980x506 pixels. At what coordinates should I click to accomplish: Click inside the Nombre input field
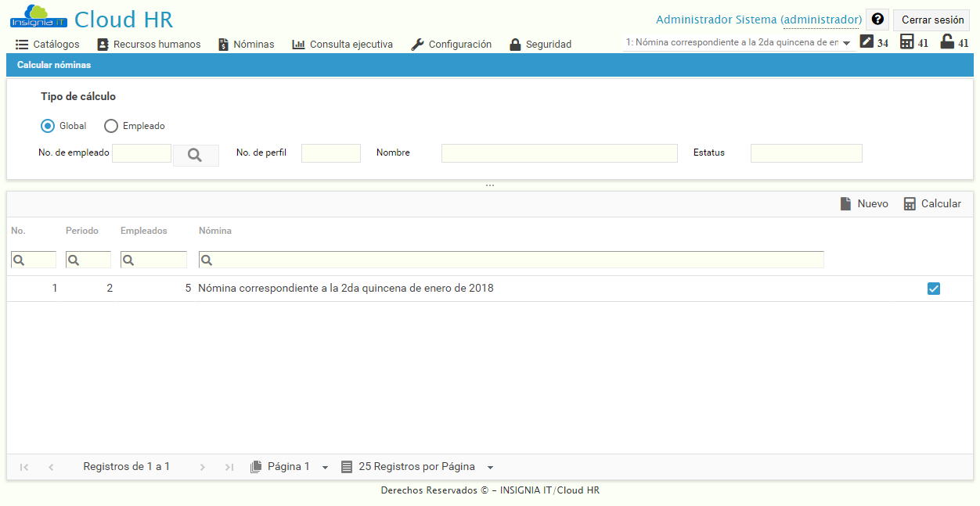coord(559,153)
